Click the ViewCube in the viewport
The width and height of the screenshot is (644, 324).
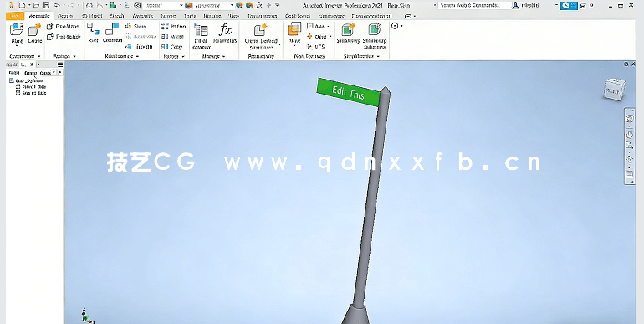(x=615, y=90)
